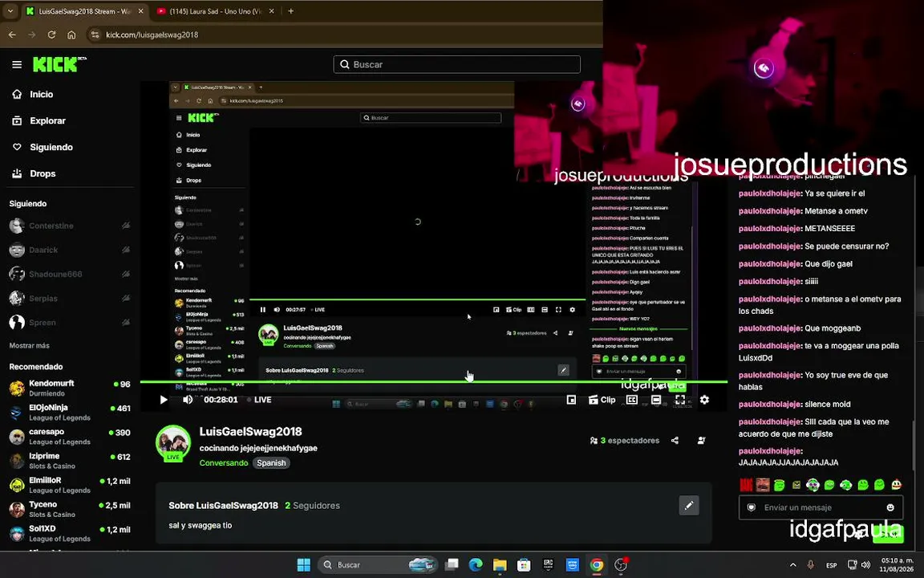Click the Spanish language tag
Image resolution: width=924 pixels, height=578 pixels.
271,463
